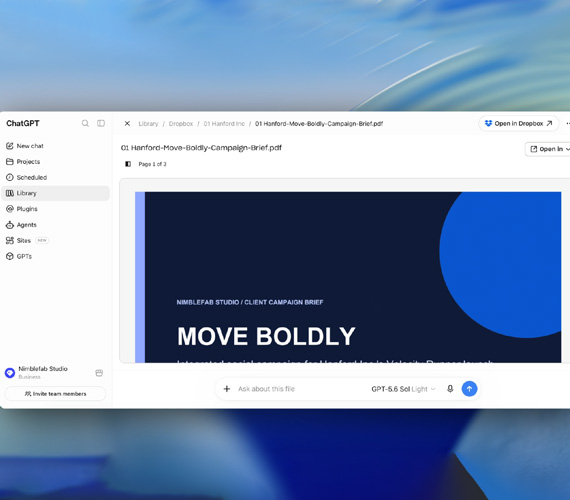
Task: Open Agents from the sidebar
Action: [56, 225]
